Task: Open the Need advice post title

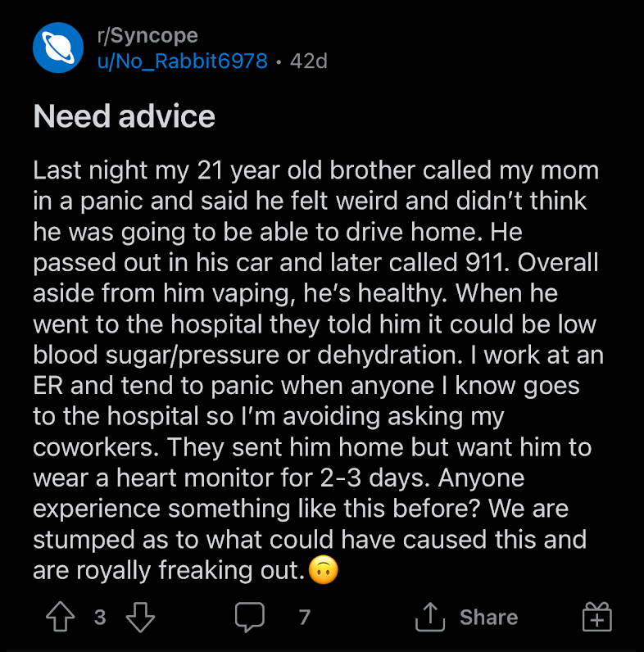Action: (124, 116)
